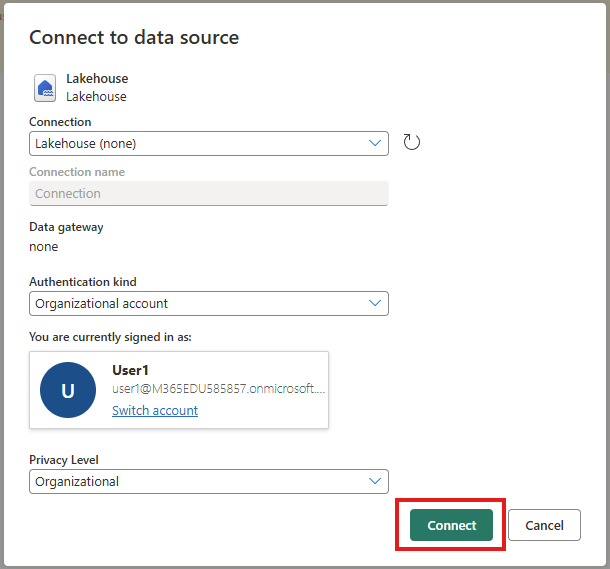Click the Connect to data source heading
Screen dimensions: 610x569
134,38
